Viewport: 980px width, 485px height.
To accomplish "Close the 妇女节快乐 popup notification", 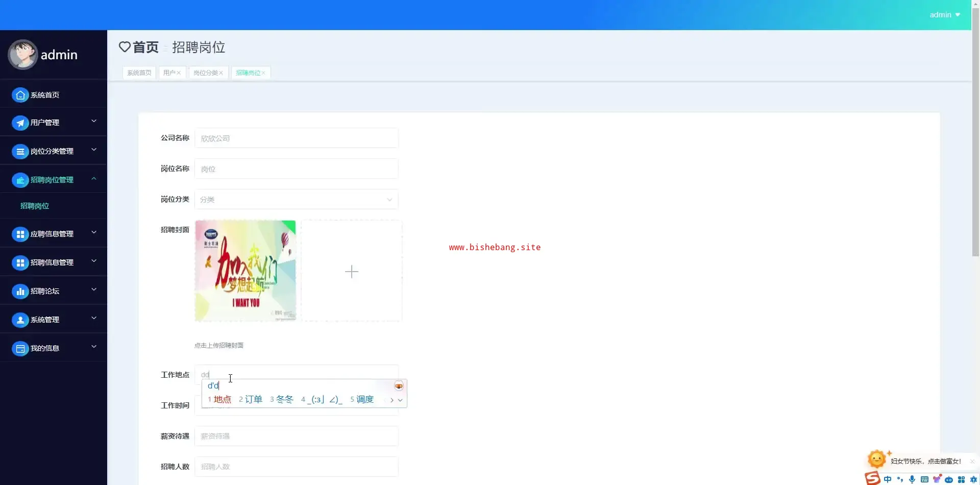I will [x=972, y=461].
